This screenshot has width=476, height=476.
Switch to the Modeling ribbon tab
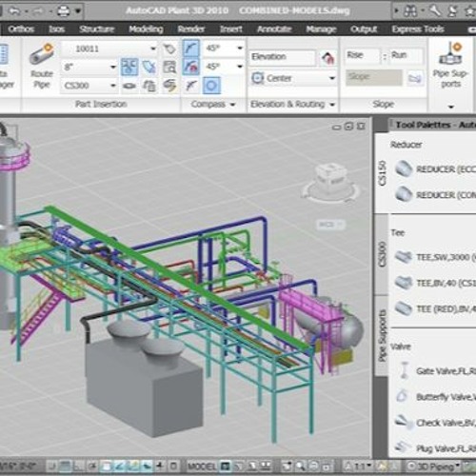click(146, 30)
